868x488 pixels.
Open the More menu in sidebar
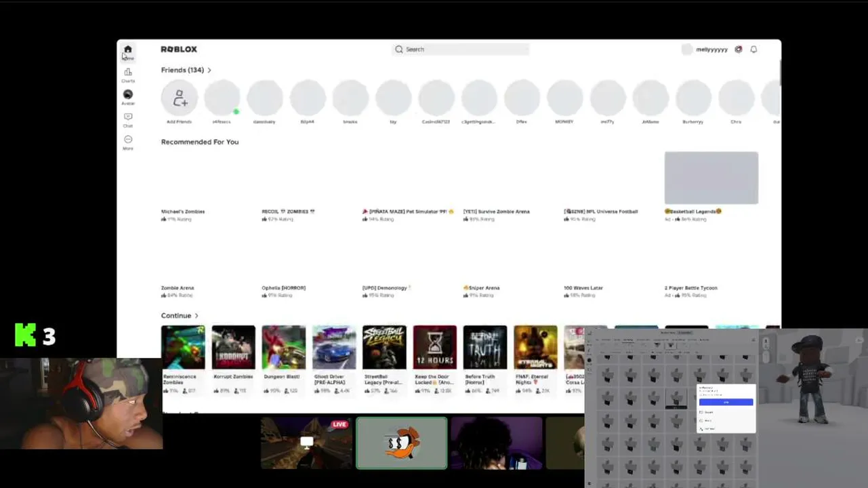tap(127, 142)
